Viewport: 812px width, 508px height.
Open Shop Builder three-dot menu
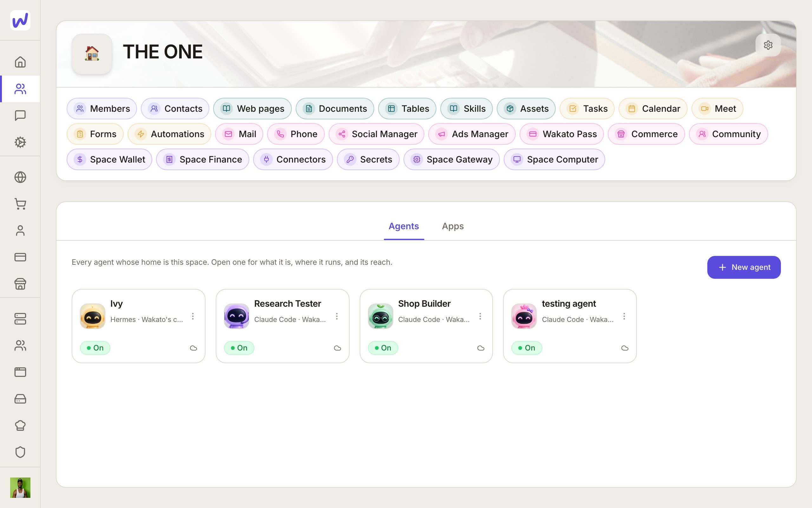click(x=480, y=316)
